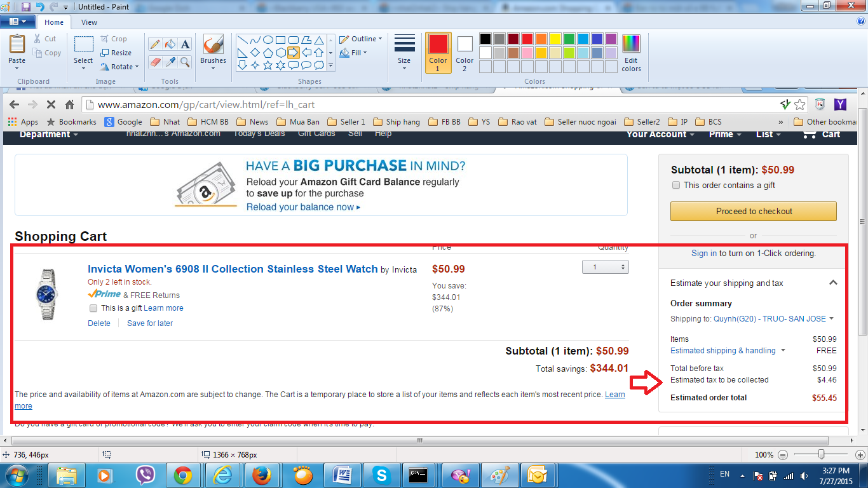The height and width of the screenshot is (488, 868).
Task: Choose the Diamond shape
Action: 255,52
